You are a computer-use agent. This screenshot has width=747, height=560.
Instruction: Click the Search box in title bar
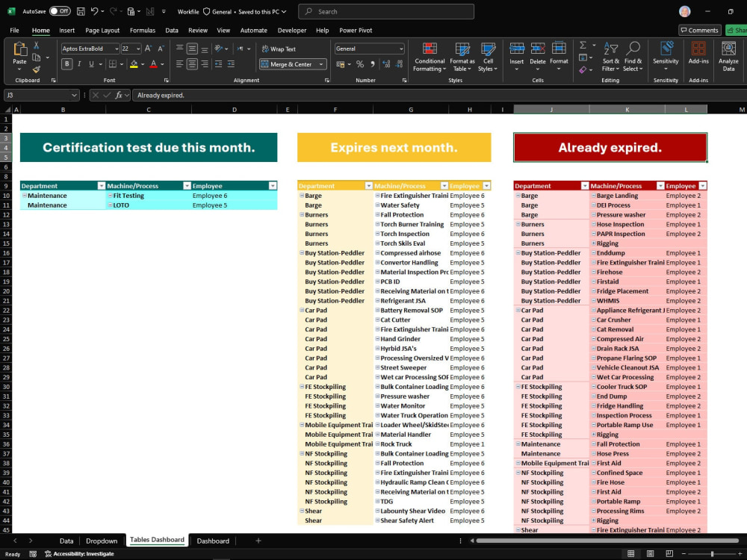pyautogui.click(x=386, y=11)
